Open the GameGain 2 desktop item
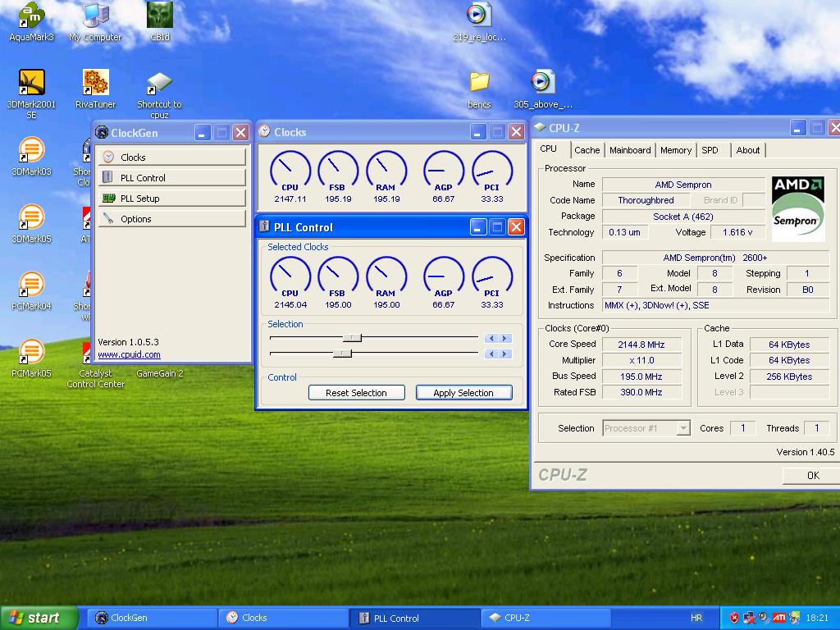Screen dimensions: 840x630 click(x=160, y=373)
